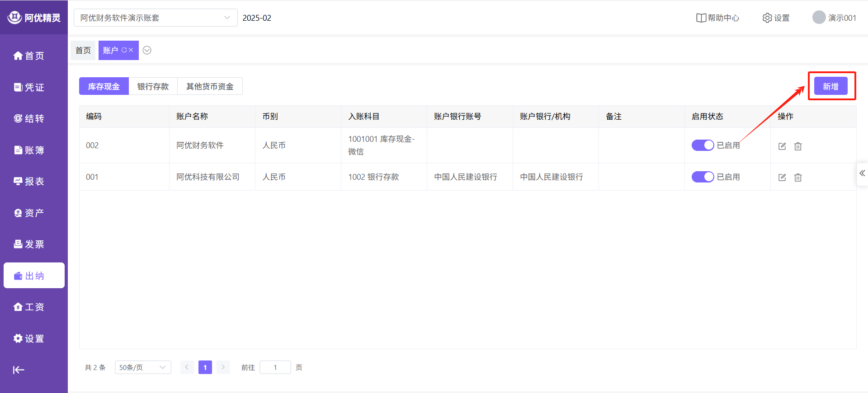Switch to the 银行存款 tab
The height and width of the screenshot is (393, 868).
[x=153, y=86]
